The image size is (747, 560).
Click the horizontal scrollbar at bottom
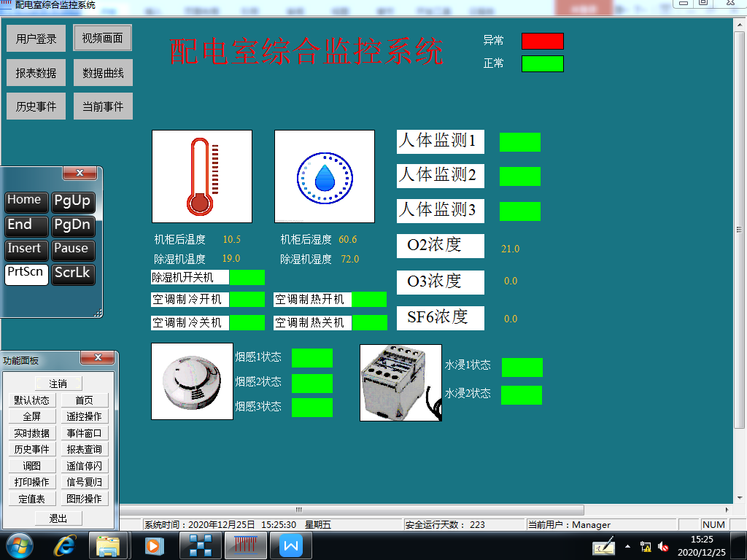pos(350,510)
